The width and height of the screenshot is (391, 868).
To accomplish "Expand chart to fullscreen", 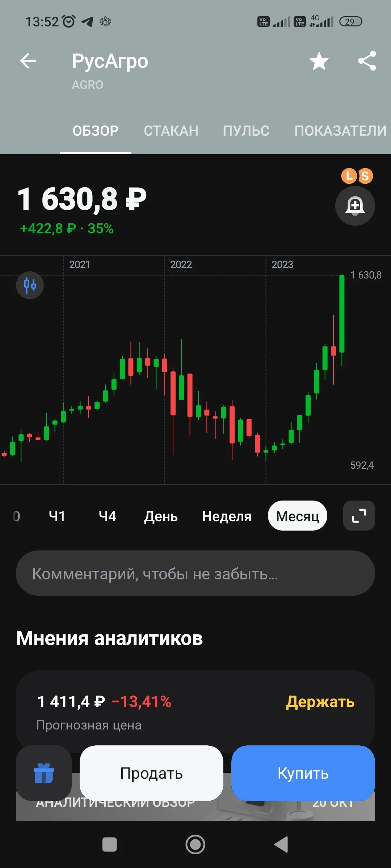I will (x=359, y=516).
